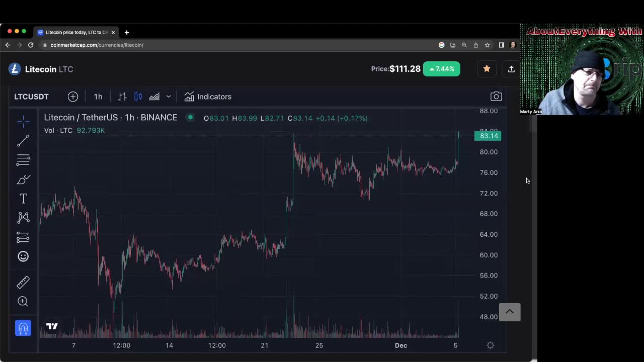This screenshot has width=644, height=362.
Task: Click the Litecoin logo icon
Action: 14,69
